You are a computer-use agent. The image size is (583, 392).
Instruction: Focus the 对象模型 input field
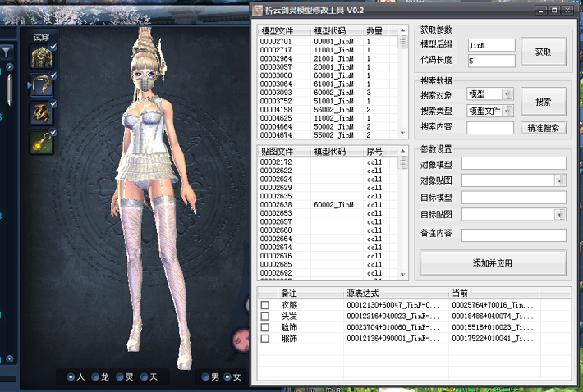coord(514,163)
